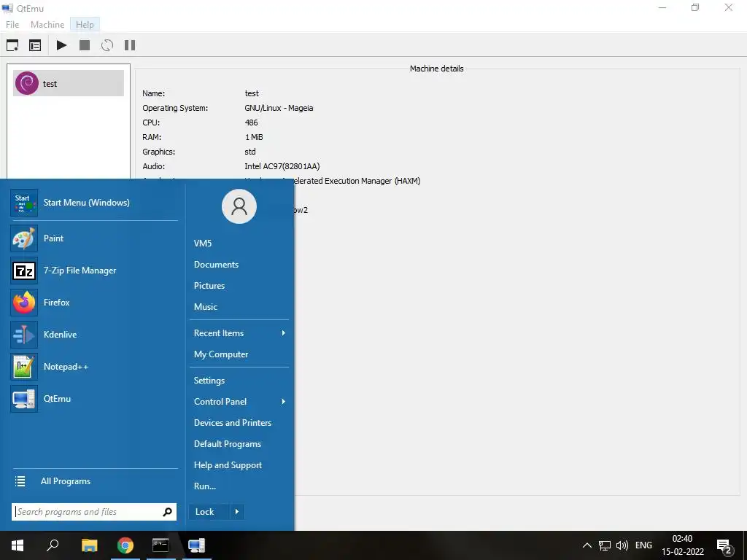Click the Graphics value 'std'
747x560 pixels.
click(250, 152)
